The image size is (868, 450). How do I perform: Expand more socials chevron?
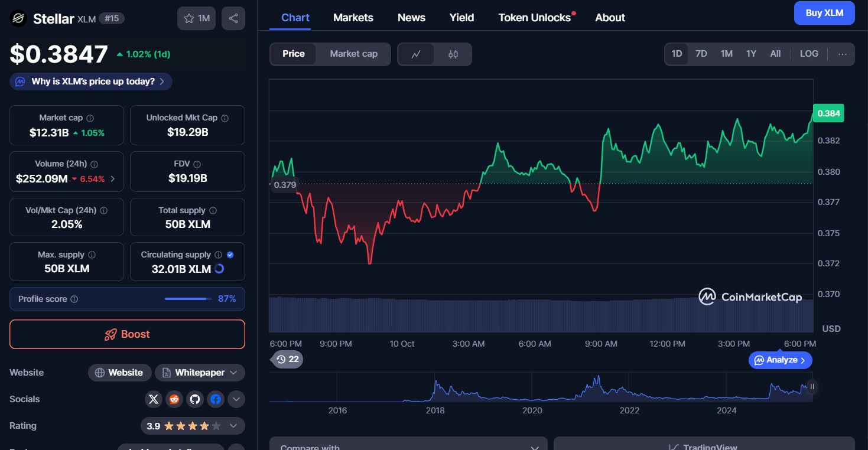(236, 399)
